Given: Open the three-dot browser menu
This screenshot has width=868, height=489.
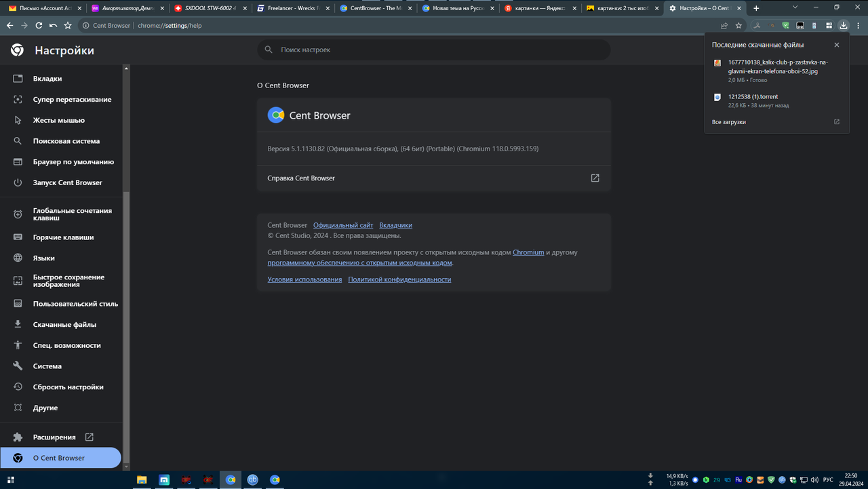Looking at the screenshot, I should [858, 25].
